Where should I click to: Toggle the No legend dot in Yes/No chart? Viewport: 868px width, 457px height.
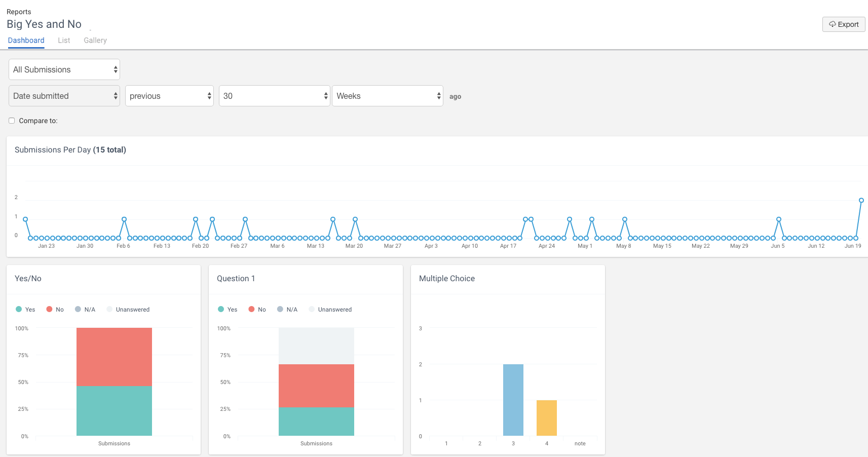tap(49, 309)
